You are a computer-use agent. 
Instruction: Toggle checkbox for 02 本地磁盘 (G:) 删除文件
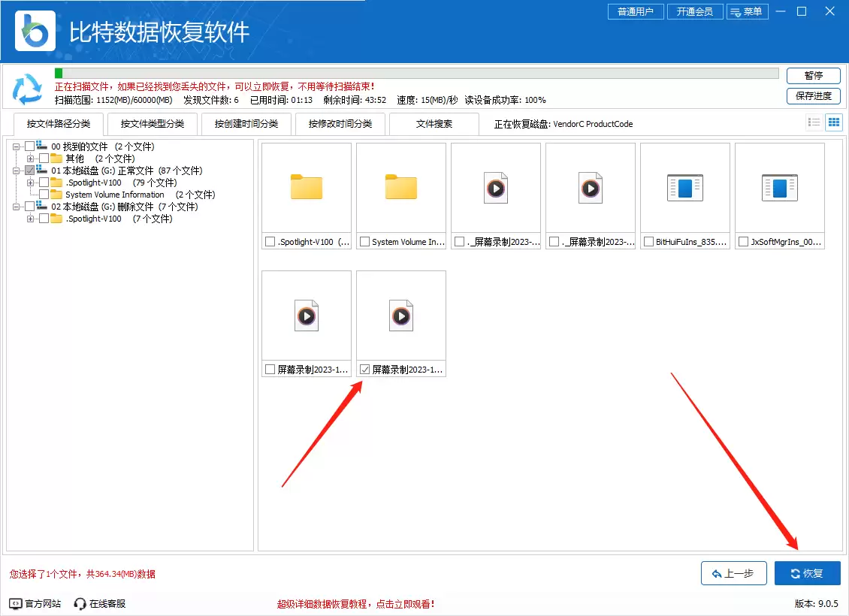click(x=30, y=207)
